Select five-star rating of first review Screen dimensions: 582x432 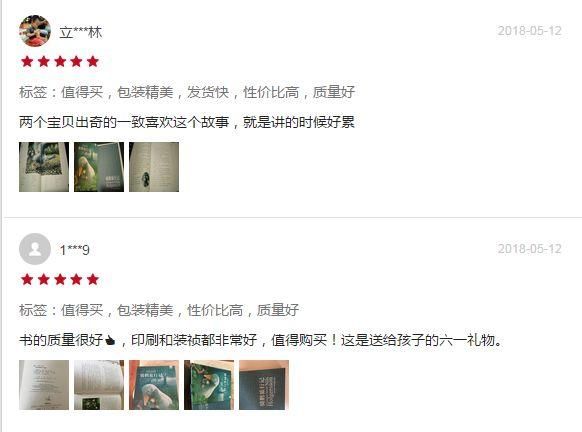(x=60, y=62)
